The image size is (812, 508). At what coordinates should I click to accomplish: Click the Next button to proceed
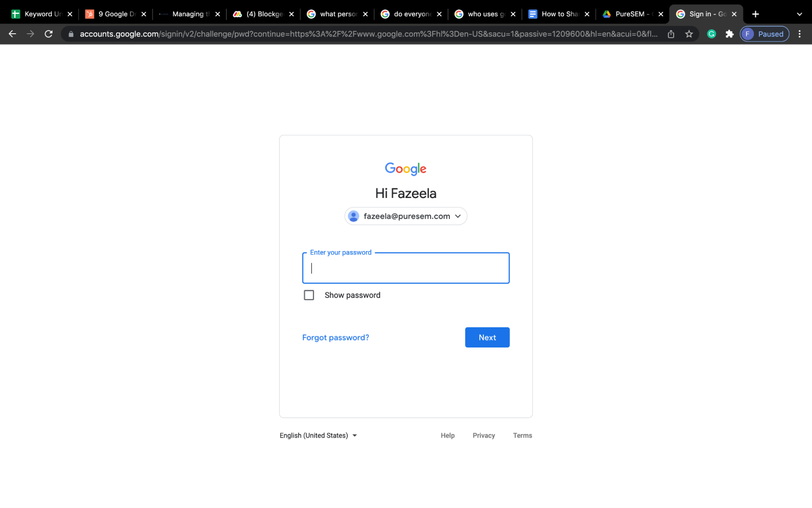click(x=487, y=337)
